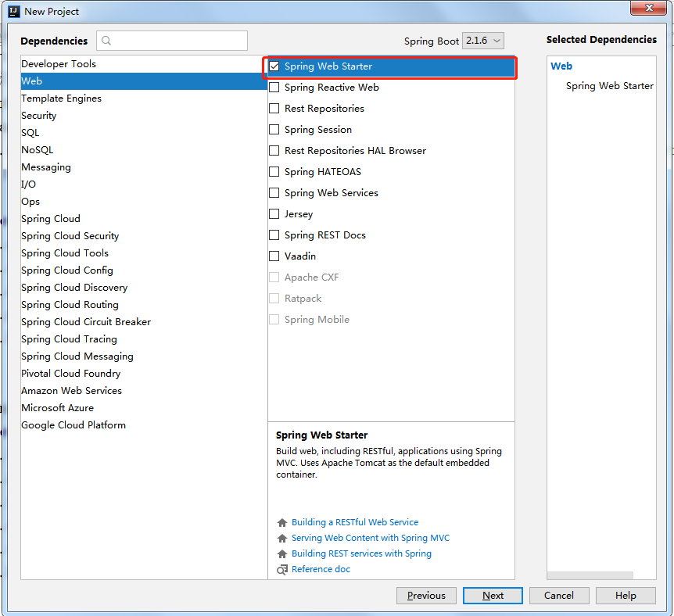Viewport: 674px width, 616px height.
Task: Close the New Project dialog
Action: tap(649, 8)
